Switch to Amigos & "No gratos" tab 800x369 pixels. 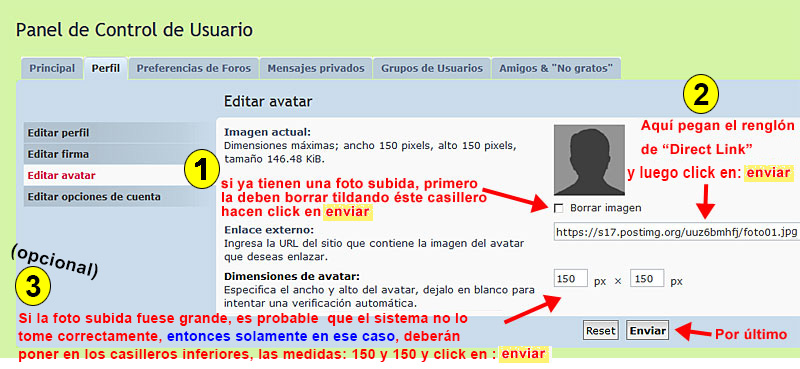coord(556,68)
